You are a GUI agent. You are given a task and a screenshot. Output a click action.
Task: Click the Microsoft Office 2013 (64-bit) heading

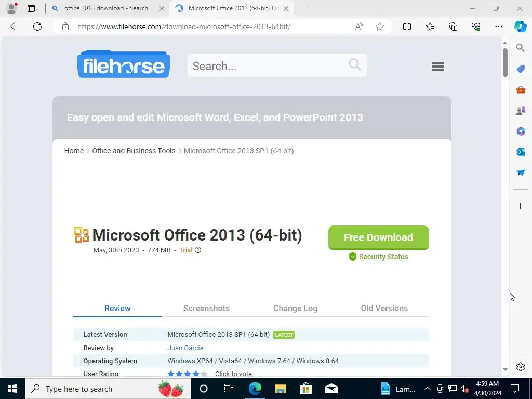click(197, 235)
